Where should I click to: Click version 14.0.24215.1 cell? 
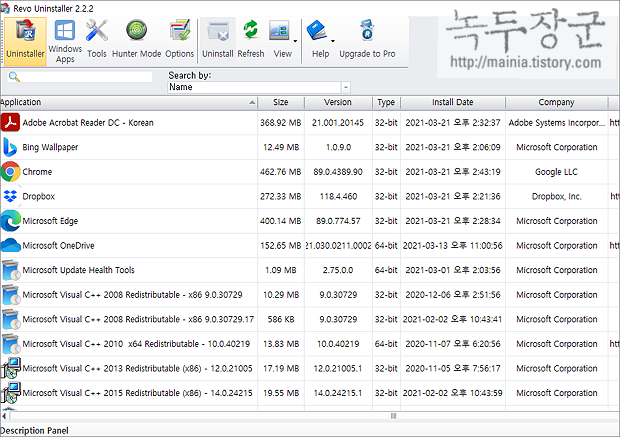tap(338, 393)
